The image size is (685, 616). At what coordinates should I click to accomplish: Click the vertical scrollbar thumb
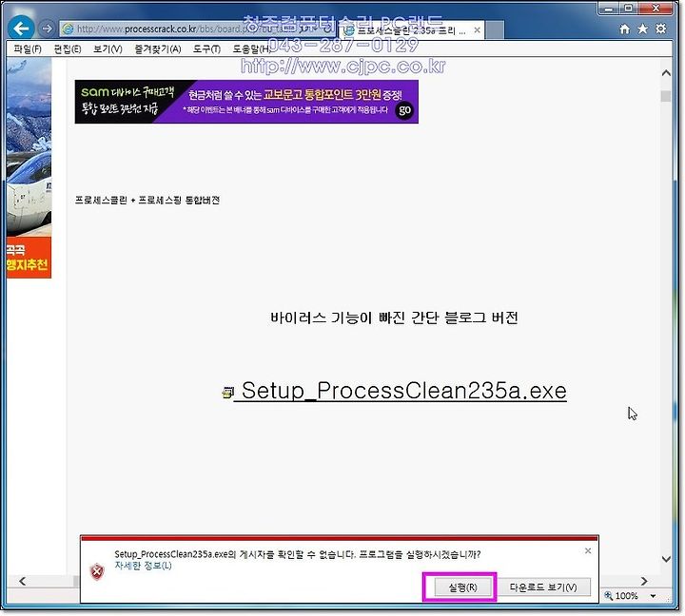[666, 95]
